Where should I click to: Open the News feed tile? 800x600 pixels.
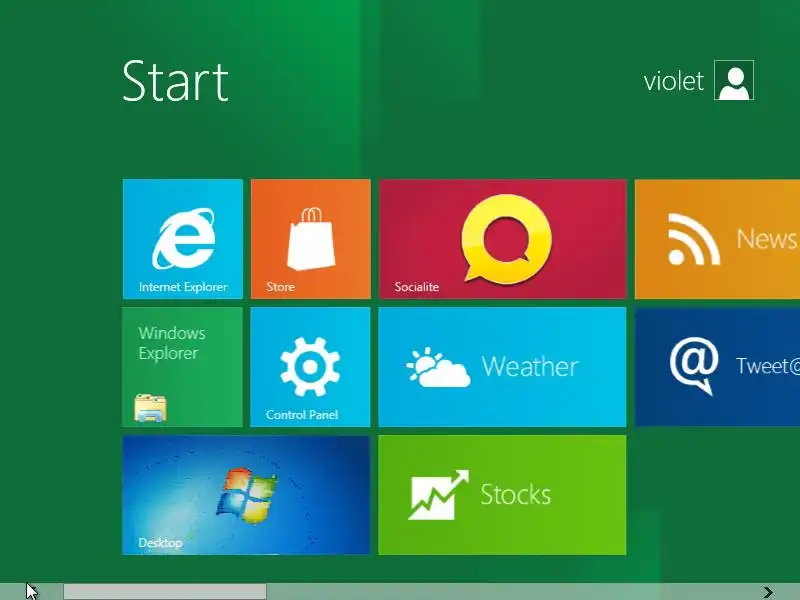click(x=717, y=239)
